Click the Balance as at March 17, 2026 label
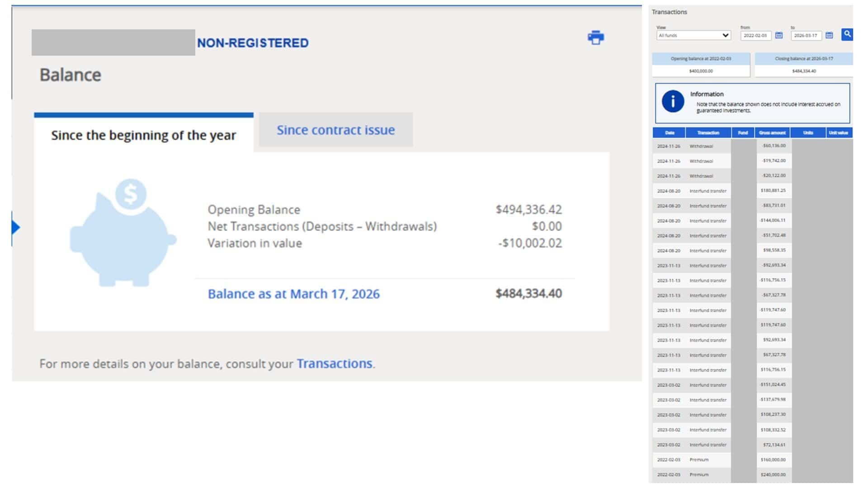Screen dimensions: 868x488 pyautogui.click(x=293, y=294)
